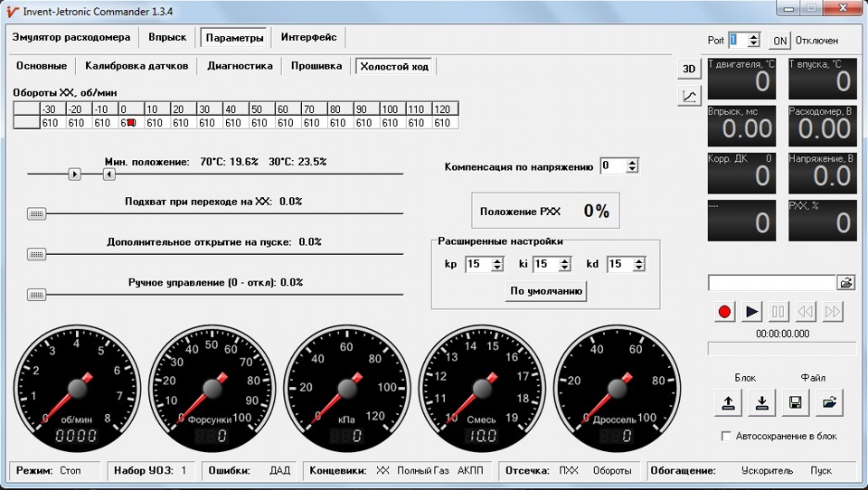Screen dimensions: 868x490
Task: Start log playback with the play button
Action: click(x=751, y=312)
